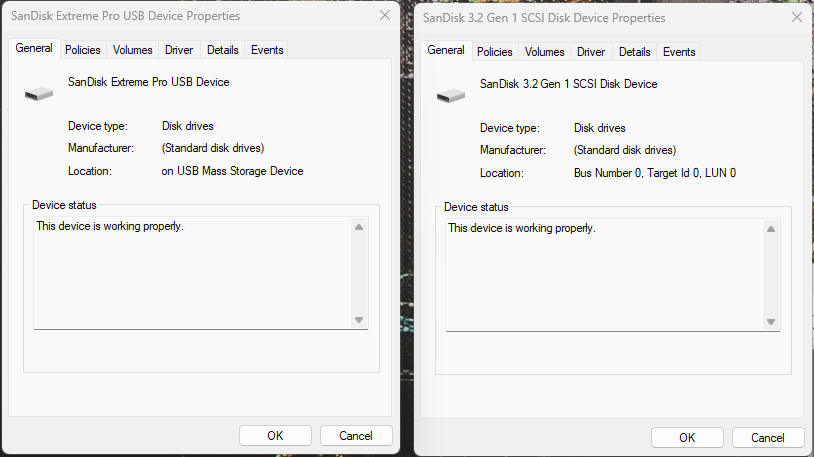Click status text in SCSI device status box
The image size is (814, 457).
tap(522, 228)
